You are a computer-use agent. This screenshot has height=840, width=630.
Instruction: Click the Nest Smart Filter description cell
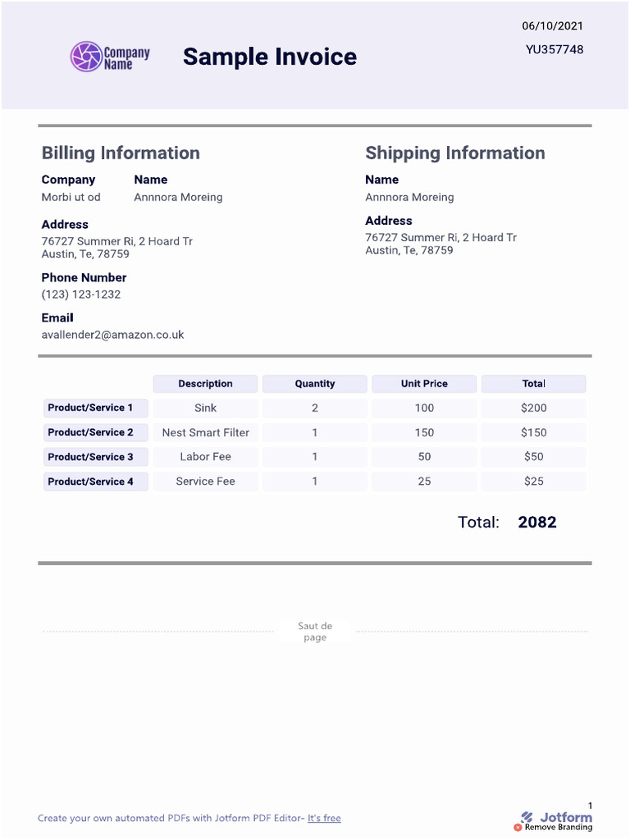[205, 432]
